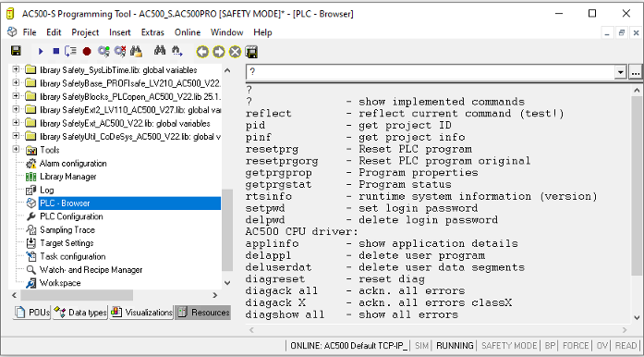Start the PLC program with Run icon
The width and height of the screenshot is (644, 357).
pyautogui.click(x=41, y=52)
